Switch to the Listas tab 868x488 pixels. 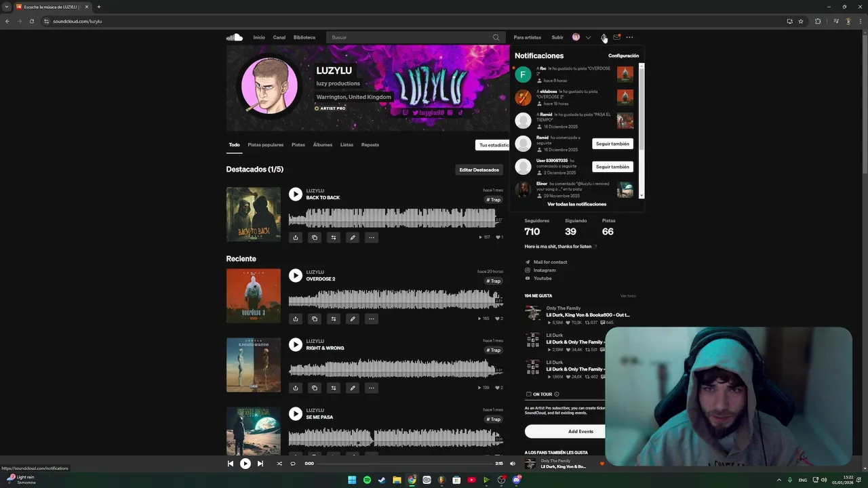tap(347, 144)
